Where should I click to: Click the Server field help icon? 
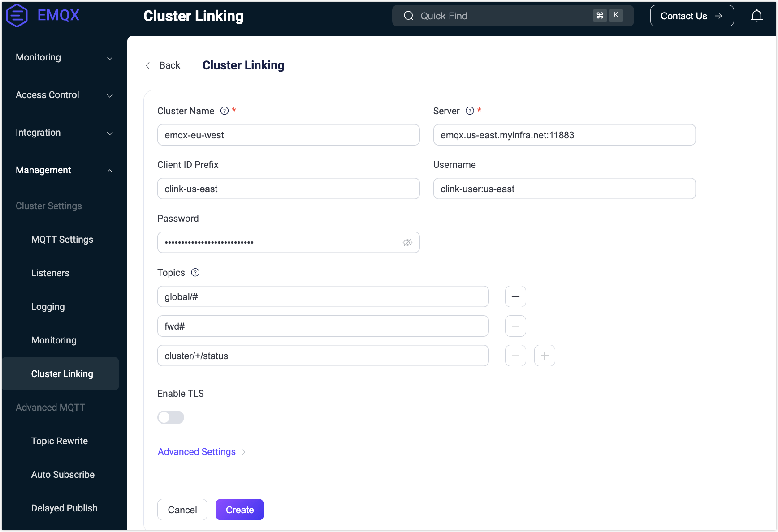[x=469, y=111]
